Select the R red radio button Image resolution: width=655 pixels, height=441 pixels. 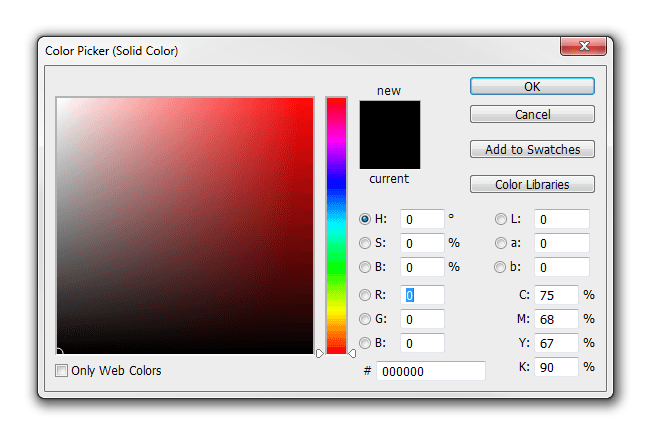(365, 295)
